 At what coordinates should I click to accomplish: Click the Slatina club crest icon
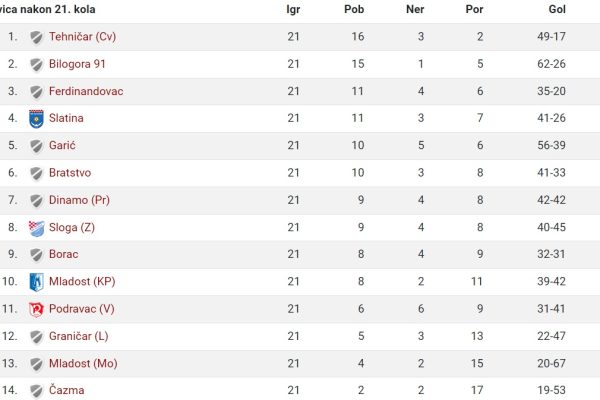click(36, 119)
